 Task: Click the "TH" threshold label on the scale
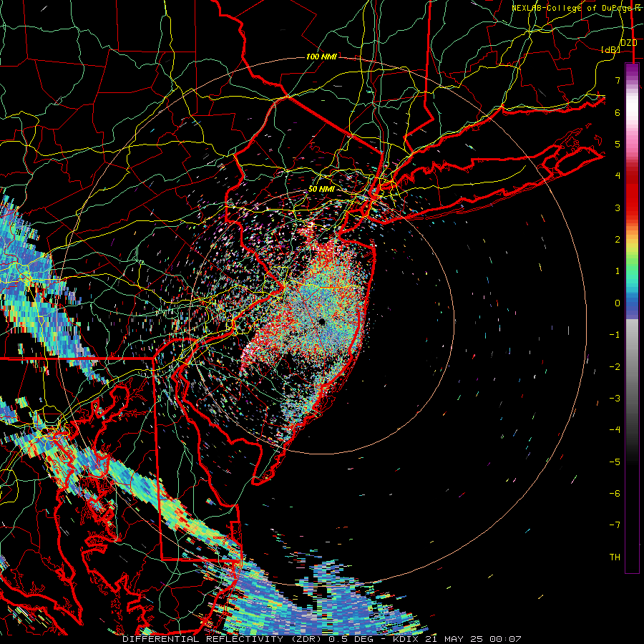615,557
